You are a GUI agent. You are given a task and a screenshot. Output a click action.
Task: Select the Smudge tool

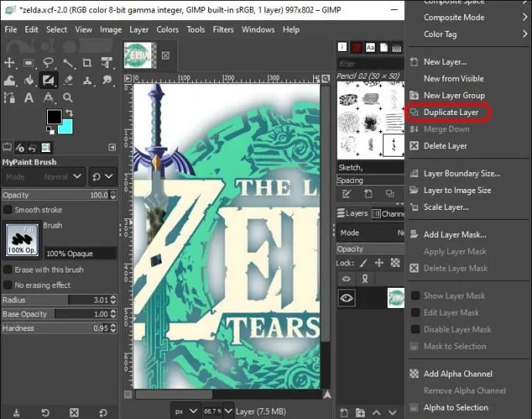(107, 80)
